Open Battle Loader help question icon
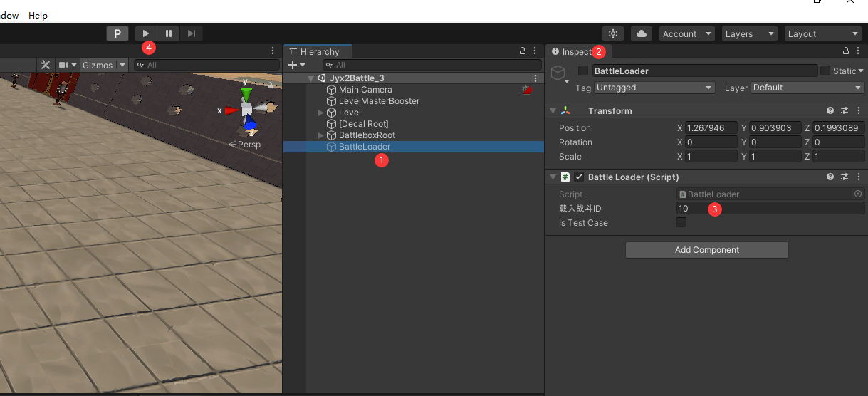Image resolution: width=868 pixels, height=396 pixels. (830, 177)
